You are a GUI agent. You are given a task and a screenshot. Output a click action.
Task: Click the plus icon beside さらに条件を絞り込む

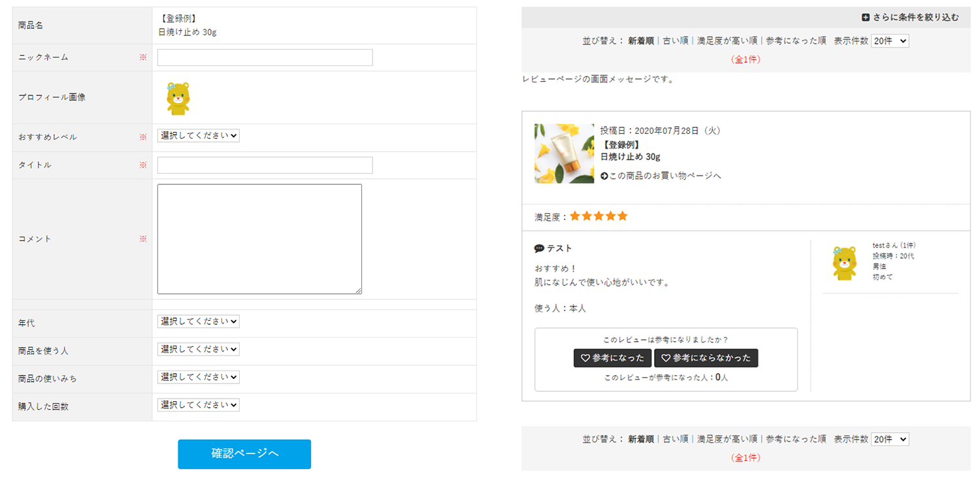click(x=866, y=18)
